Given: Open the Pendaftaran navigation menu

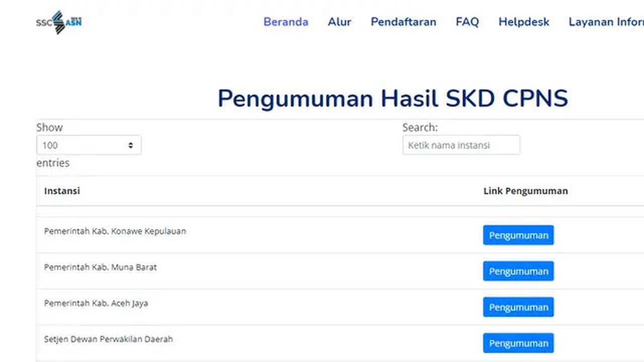Looking at the screenshot, I should pos(403,22).
